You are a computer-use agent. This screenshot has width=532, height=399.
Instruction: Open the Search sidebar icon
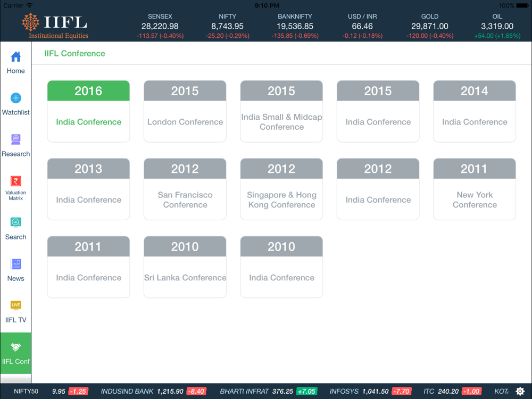click(15, 222)
